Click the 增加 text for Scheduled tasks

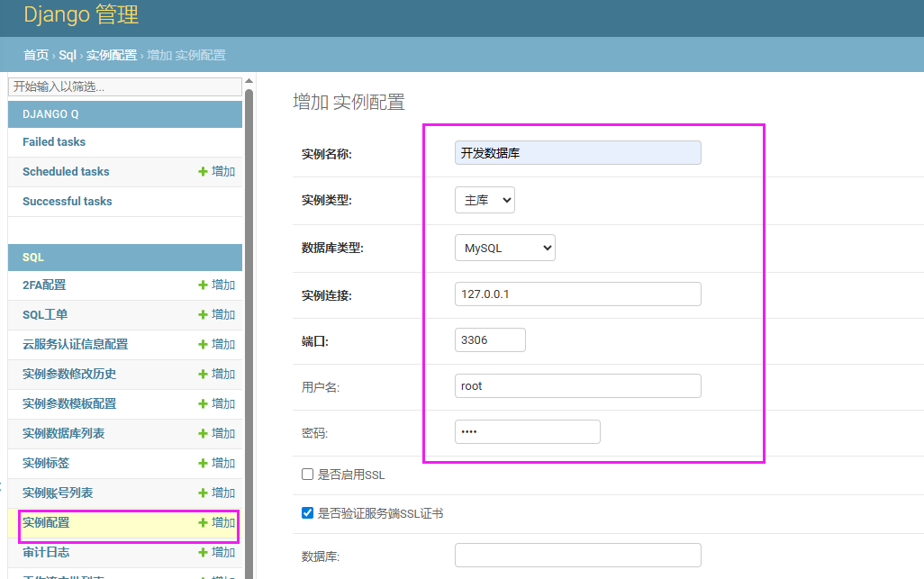(x=223, y=171)
